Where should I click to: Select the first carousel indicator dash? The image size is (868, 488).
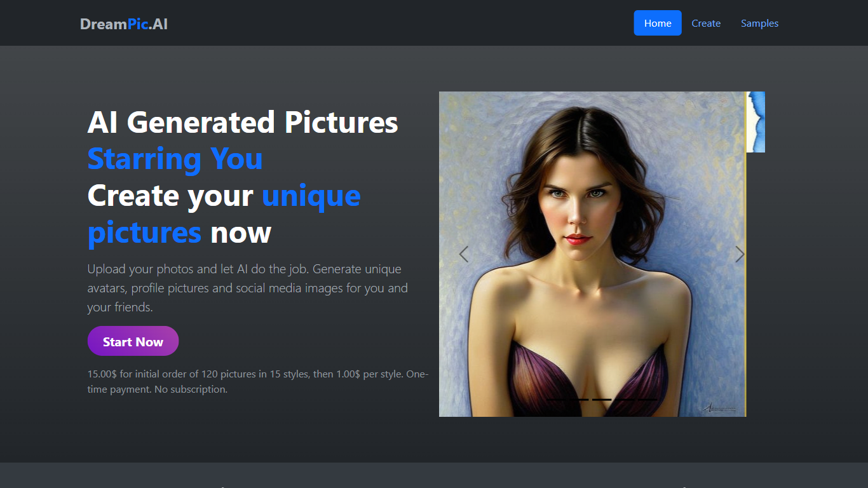pyautogui.click(x=556, y=400)
